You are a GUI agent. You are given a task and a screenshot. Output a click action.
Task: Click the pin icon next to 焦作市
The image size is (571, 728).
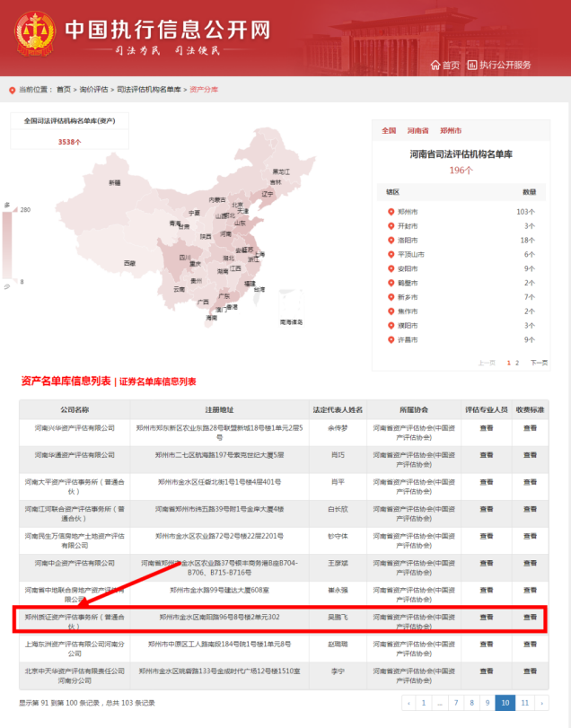tap(391, 311)
